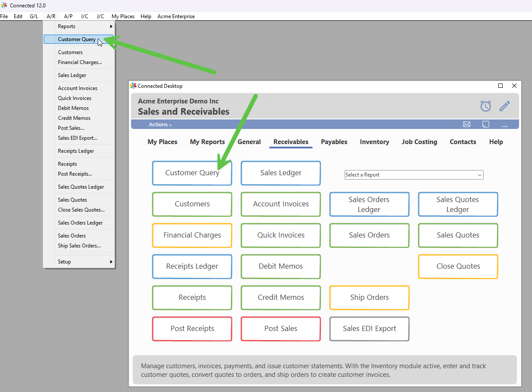Image resolution: width=532 pixels, height=392 pixels.
Task: Open the G/L menu
Action: tap(34, 16)
